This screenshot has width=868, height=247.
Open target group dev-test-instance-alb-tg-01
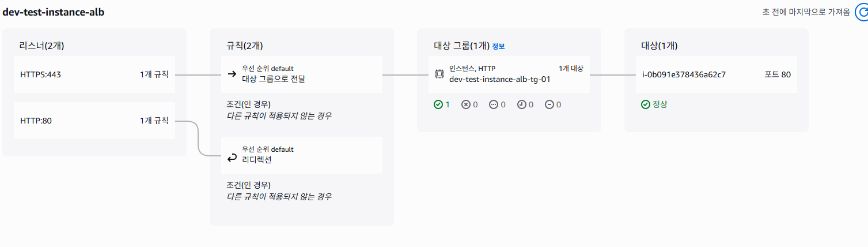(x=499, y=79)
